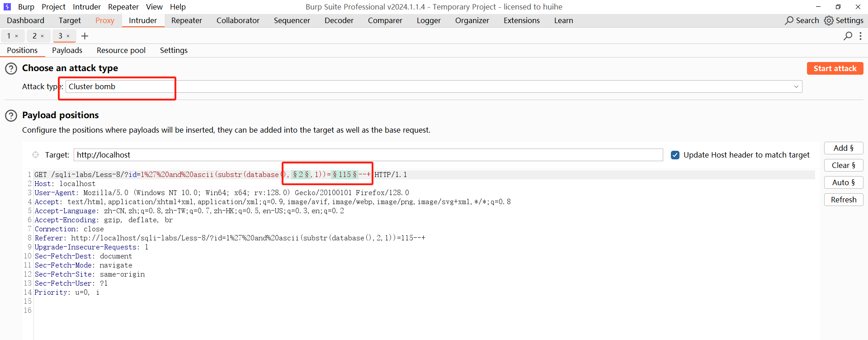The image size is (868, 340).
Task: Click the Accept-Encoding header line
Action: pyautogui.click(x=104, y=220)
